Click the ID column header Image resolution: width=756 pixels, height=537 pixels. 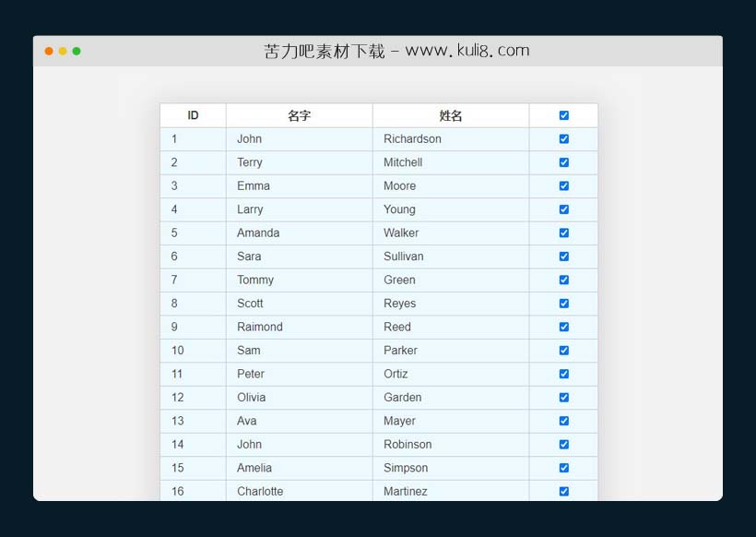[193, 115]
